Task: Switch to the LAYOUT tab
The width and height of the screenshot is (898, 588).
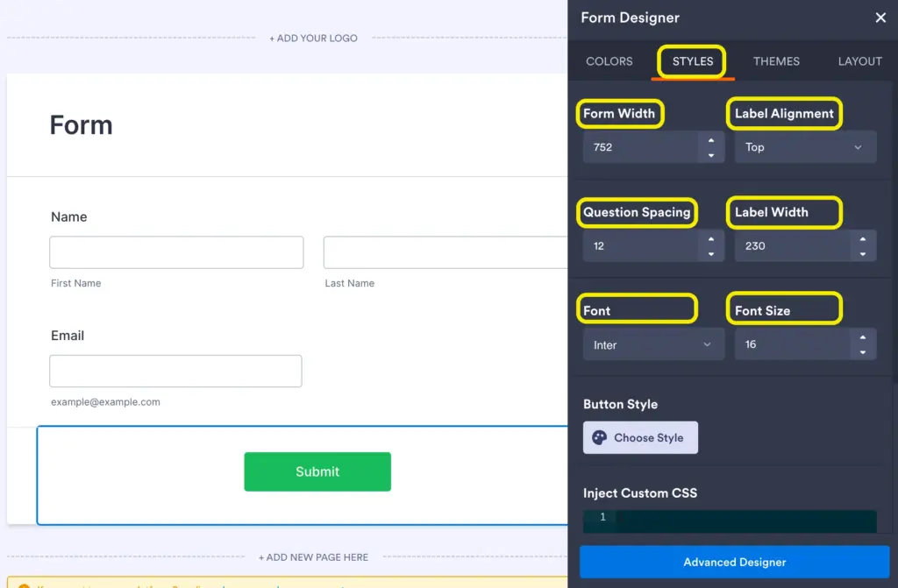Action: (x=859, y=61)
